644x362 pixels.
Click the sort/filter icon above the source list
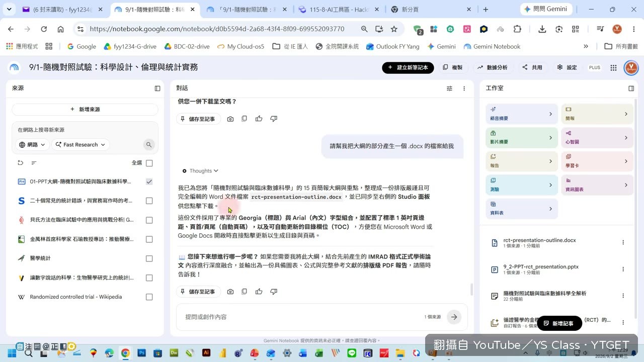pos(34,163)
